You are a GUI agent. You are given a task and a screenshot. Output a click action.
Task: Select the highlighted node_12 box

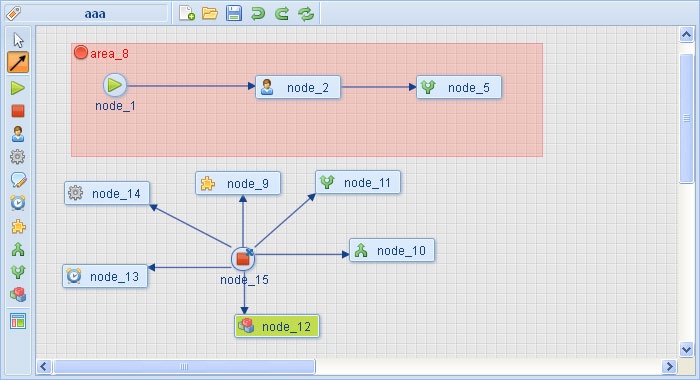277,326
